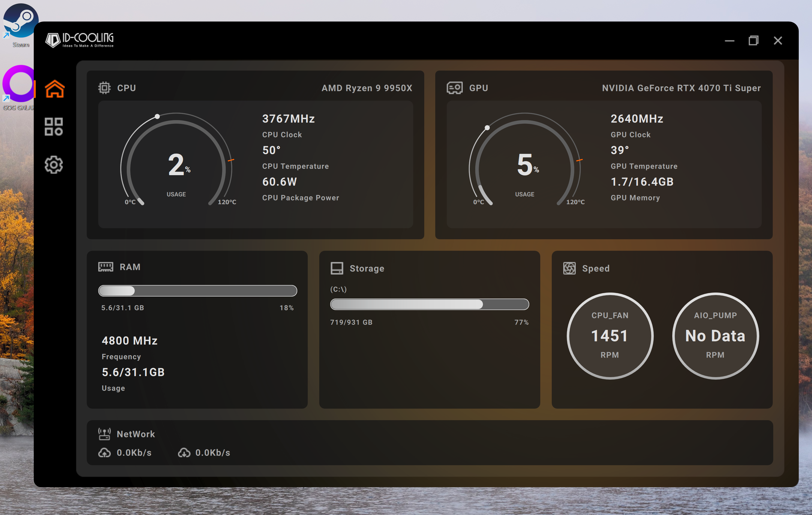Click the CPU chip icon

(x=104, y=88)
